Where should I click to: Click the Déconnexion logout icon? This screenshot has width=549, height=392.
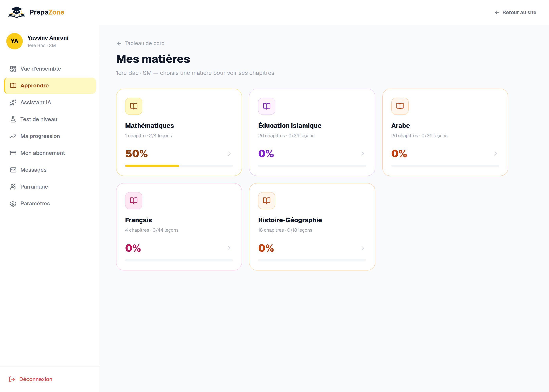pos(12,379)
